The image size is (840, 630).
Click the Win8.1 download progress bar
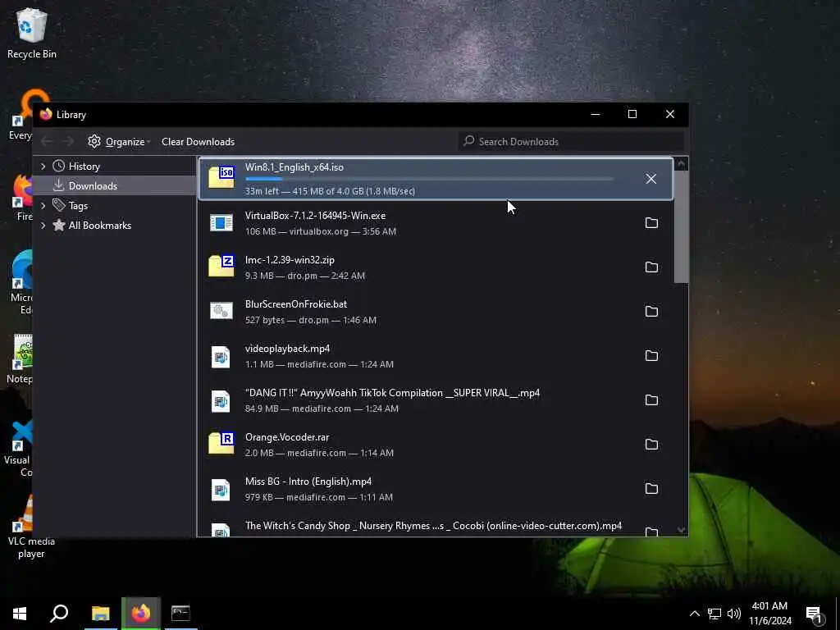(x=429, y=179)
